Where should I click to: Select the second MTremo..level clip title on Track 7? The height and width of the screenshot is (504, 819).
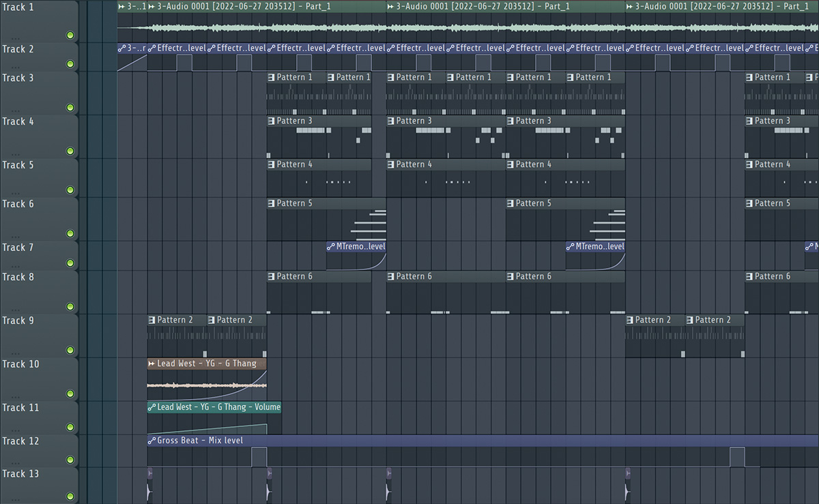click(599, 246)
